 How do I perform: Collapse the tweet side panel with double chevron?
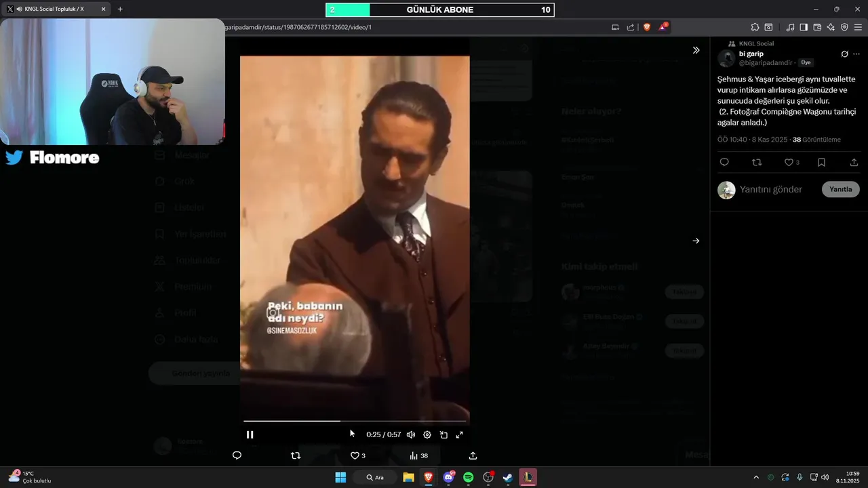tap(696, 50)
